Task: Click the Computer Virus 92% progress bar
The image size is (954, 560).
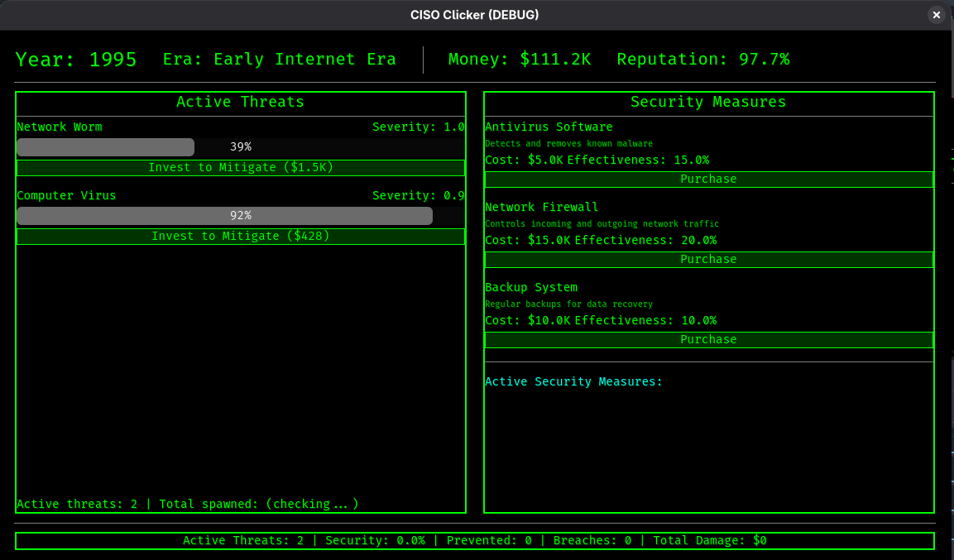Action: pos(240,216)
